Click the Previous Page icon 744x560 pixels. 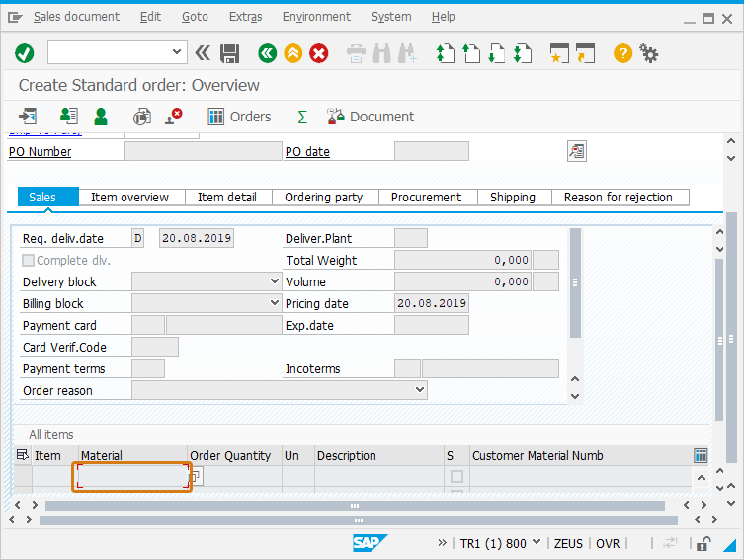(x=471, y=53)
